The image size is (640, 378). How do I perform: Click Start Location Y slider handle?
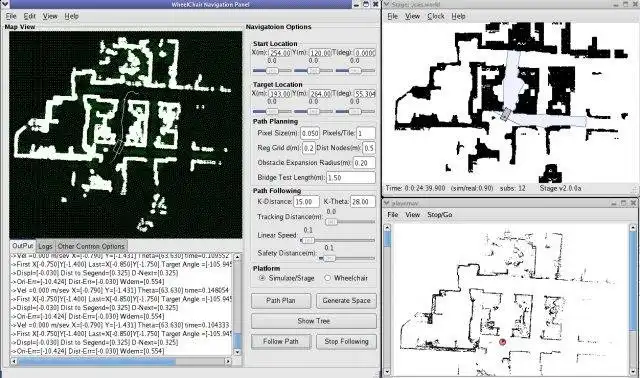pos(313,71)
